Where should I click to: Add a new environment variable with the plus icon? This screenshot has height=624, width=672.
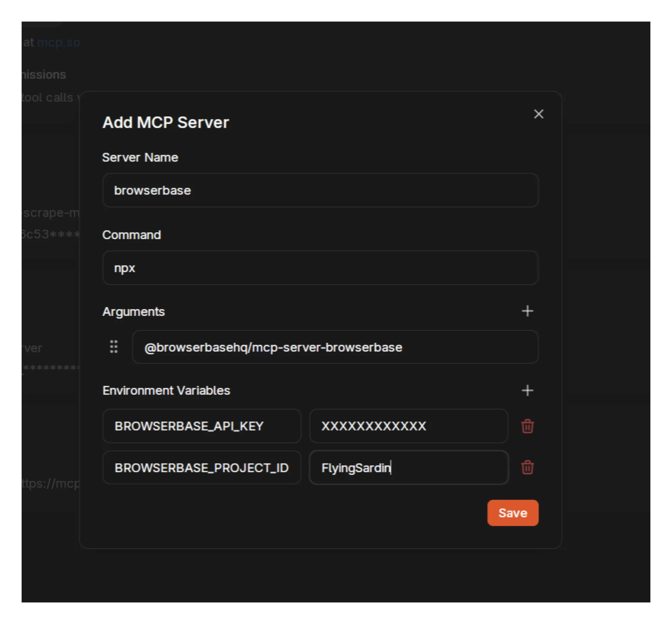click(x=527, y=391)
